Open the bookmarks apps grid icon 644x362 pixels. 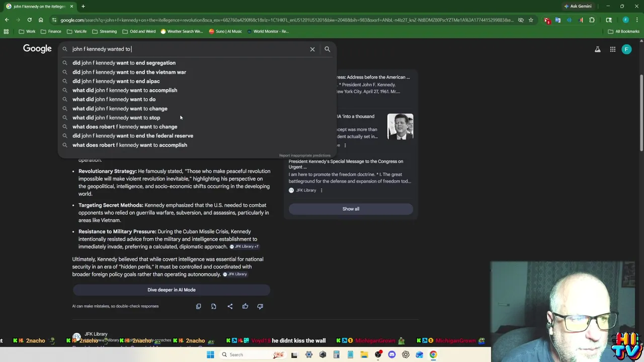pos(6,31)
